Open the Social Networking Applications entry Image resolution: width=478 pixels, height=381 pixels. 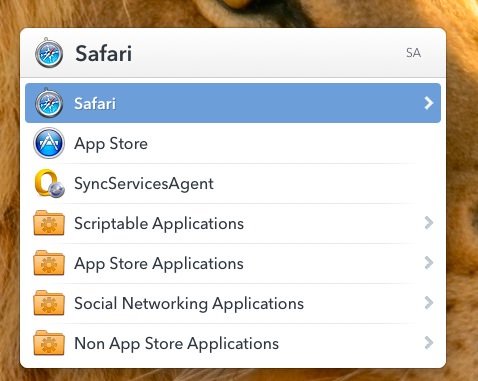pyautogui.click(x=233, y=303)
